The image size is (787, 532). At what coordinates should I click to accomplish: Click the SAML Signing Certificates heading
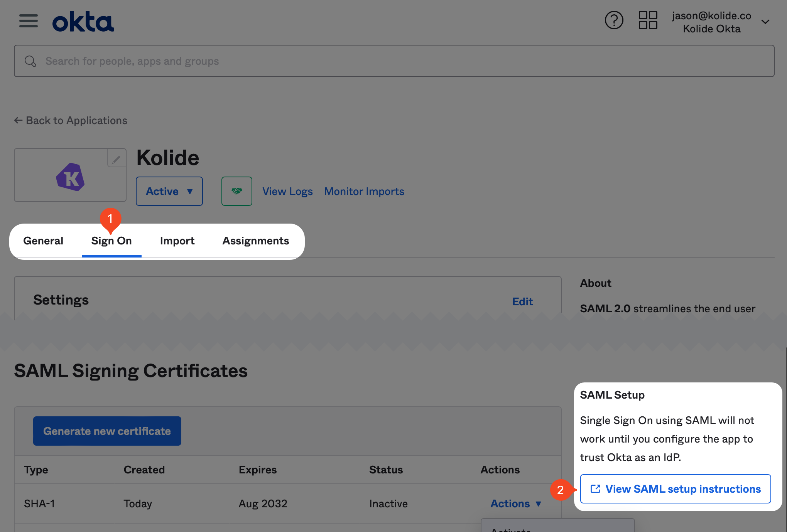point(131,371)
